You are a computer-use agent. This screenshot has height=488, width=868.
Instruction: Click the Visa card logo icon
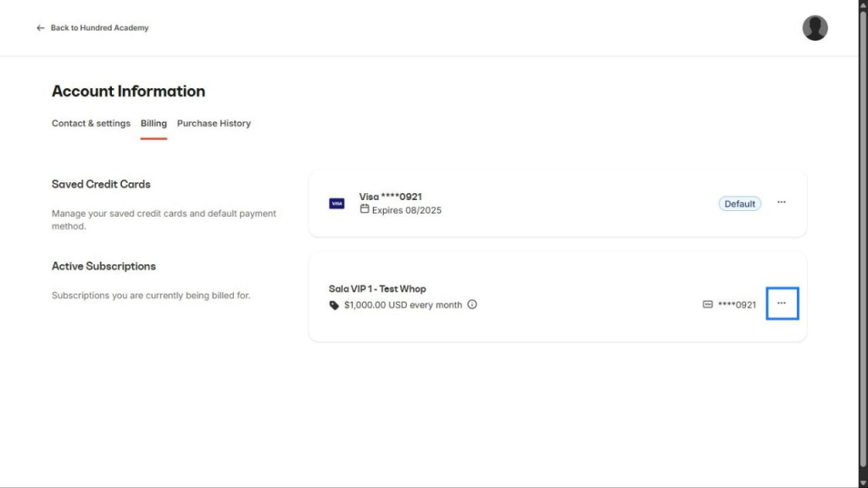click(x=337, y=203)
